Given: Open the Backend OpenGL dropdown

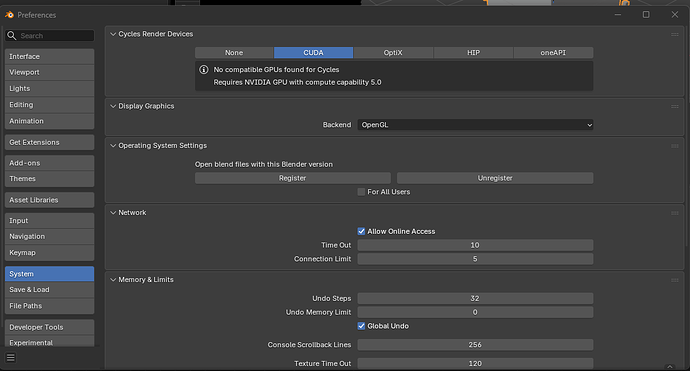Looking at the screenshot, I should pyautogui.click(x=475, y=125).
